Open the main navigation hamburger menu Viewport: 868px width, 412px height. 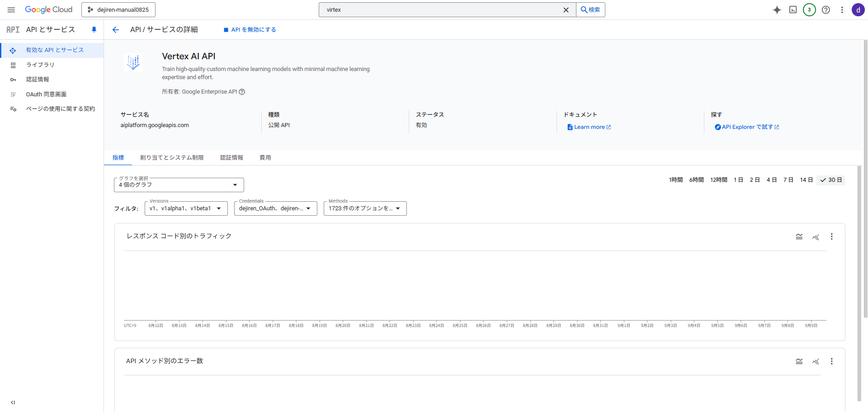click(x=11, y=9)
